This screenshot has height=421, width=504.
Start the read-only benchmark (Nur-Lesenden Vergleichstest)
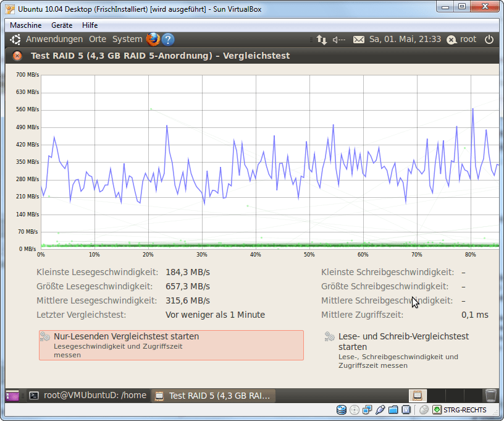[171, 345]
